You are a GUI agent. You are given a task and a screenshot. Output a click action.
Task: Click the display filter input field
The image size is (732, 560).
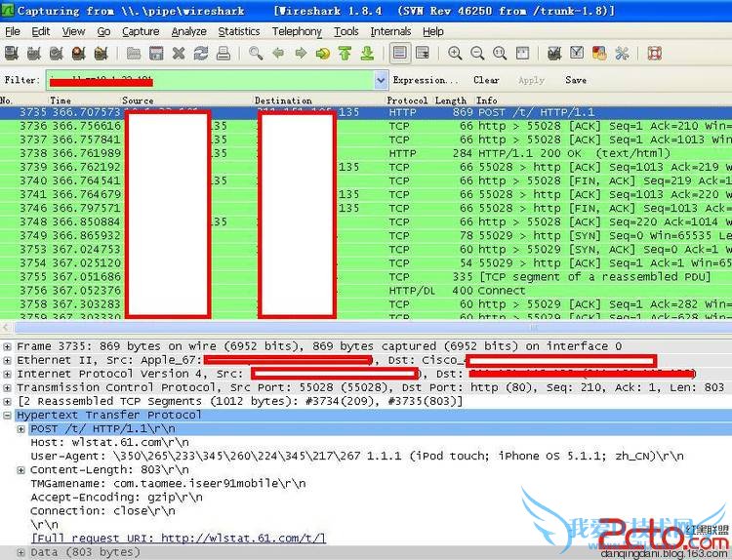[210, 80]
